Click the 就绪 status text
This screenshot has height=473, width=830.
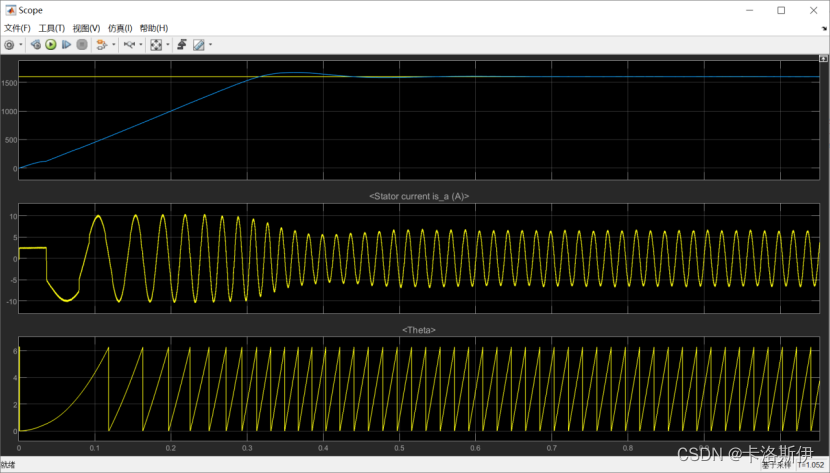[8, 465]
